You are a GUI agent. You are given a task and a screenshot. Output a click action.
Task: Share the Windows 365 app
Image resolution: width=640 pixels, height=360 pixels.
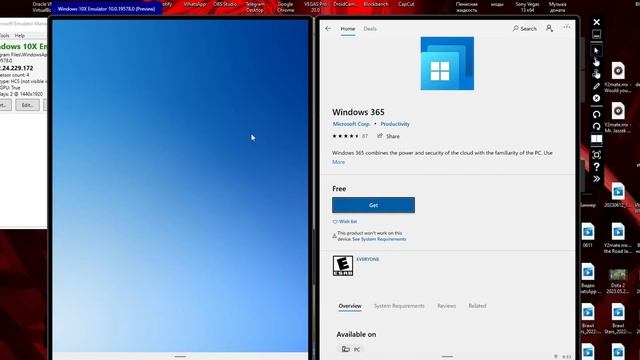tap(388, 136)
